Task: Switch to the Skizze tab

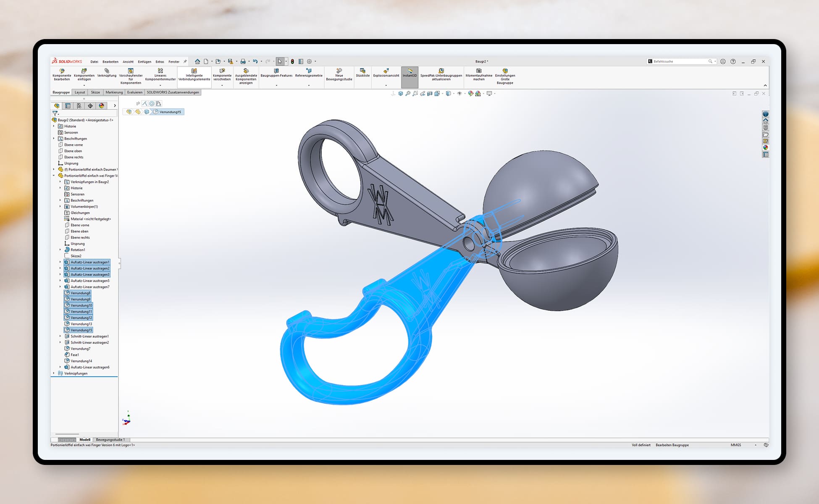Action: pyautogui.click(x=95, y=92)
